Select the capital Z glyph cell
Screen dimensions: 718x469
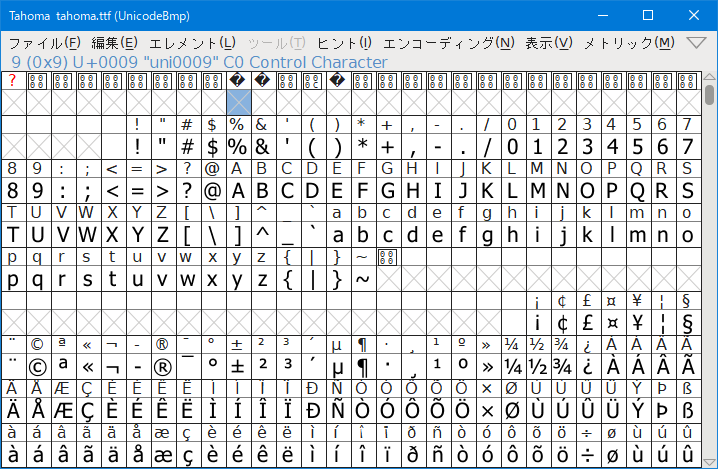162,235
